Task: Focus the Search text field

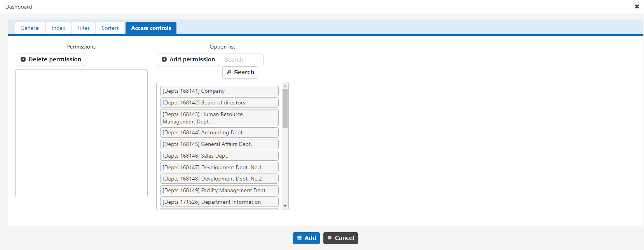Action: click(242, 60)
